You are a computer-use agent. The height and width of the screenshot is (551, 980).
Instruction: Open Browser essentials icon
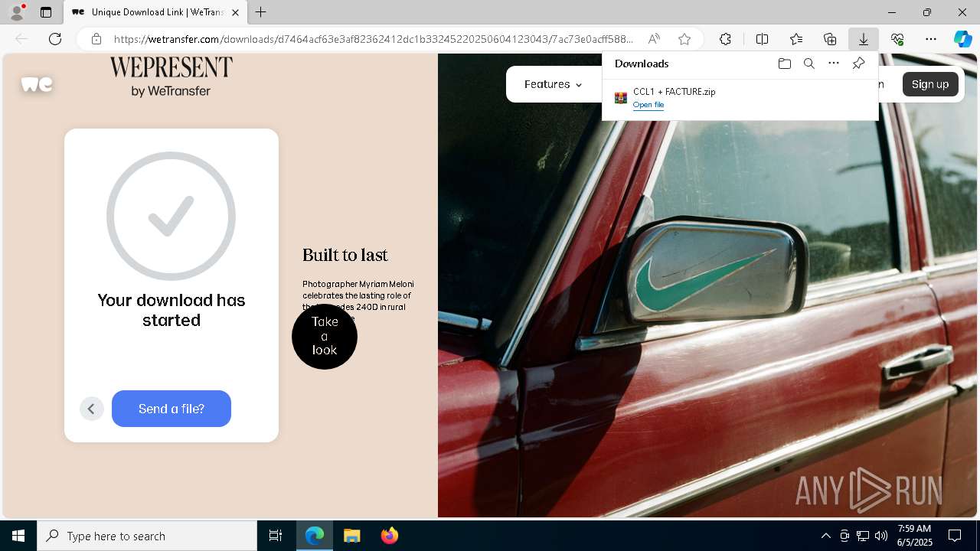pyautogui.click(x=897, y=39)
